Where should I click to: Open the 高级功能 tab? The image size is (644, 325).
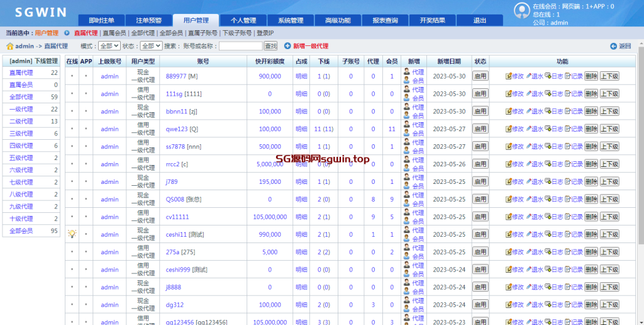pyautogui.click(x=338, y=20)
